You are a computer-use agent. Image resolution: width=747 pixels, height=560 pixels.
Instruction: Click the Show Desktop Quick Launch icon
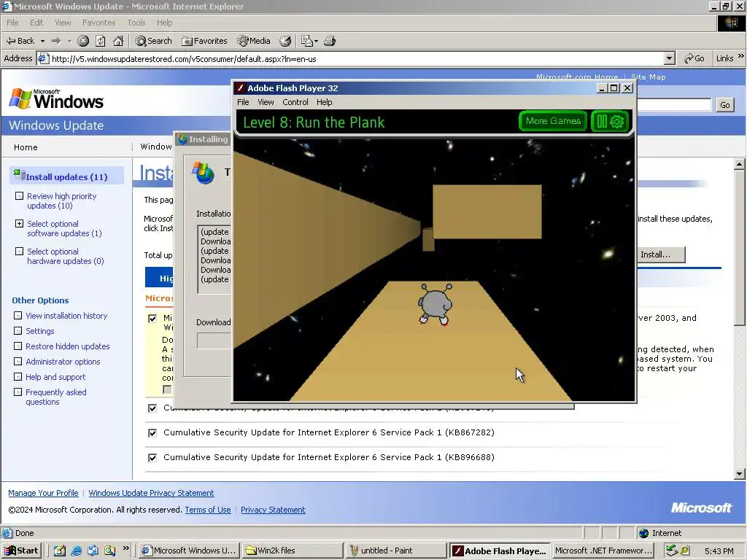[59, 551]
